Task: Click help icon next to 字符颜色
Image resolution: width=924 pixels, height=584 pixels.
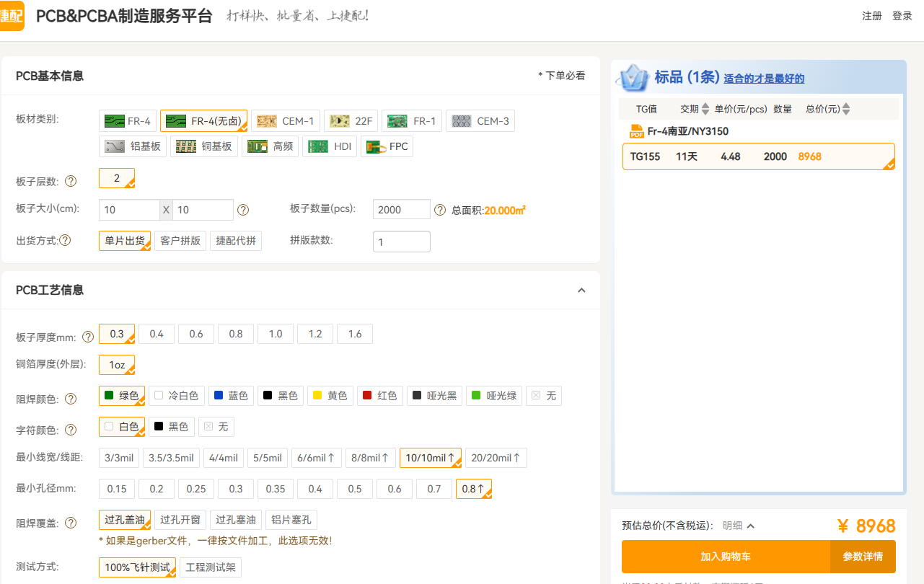Action: 71,430
